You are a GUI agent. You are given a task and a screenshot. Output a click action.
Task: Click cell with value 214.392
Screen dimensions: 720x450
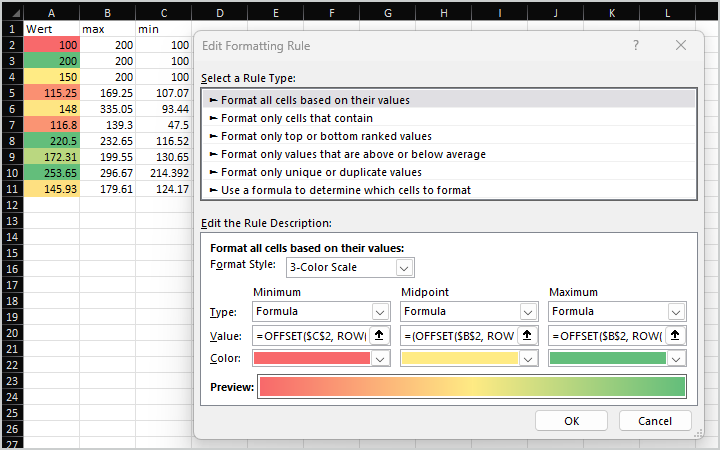tap(163, 173)
